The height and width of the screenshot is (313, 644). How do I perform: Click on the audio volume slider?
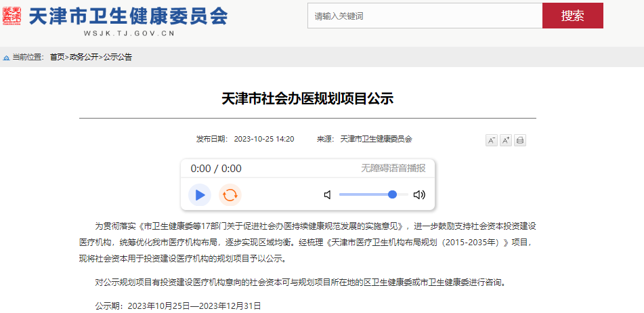(x=374, y=194)
